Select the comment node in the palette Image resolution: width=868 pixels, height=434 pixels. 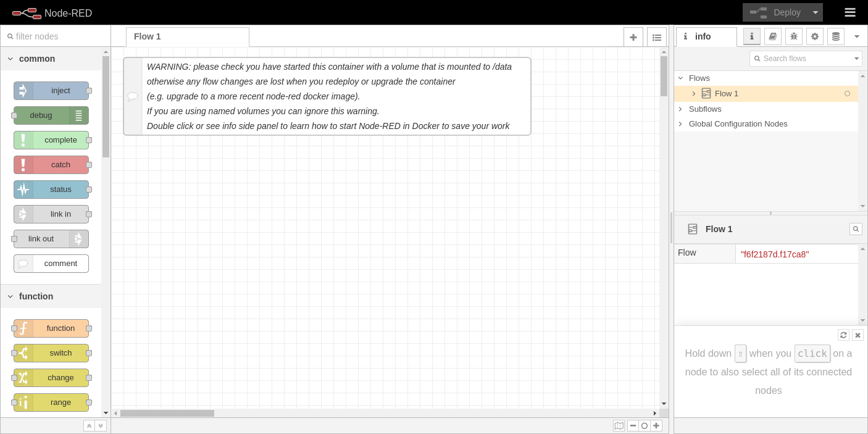pos(51,264)
